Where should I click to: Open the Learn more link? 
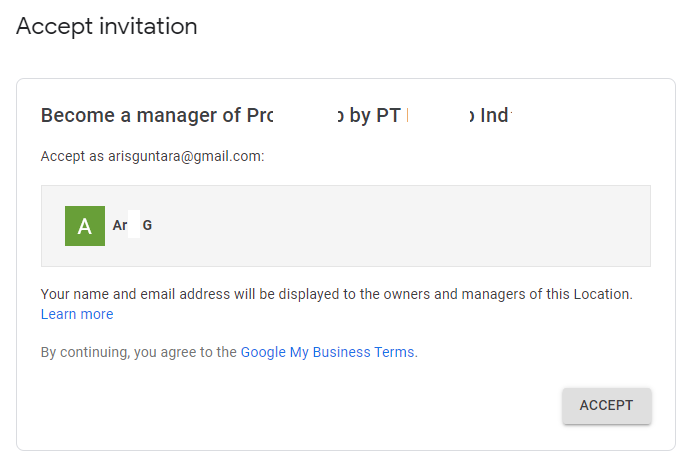[77, 314]
